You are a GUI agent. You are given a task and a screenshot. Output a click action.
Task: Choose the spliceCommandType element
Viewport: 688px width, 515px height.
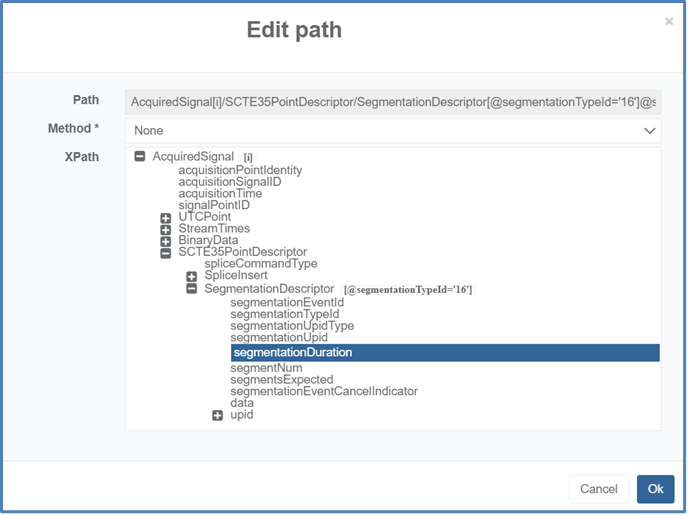pos(260,264)
